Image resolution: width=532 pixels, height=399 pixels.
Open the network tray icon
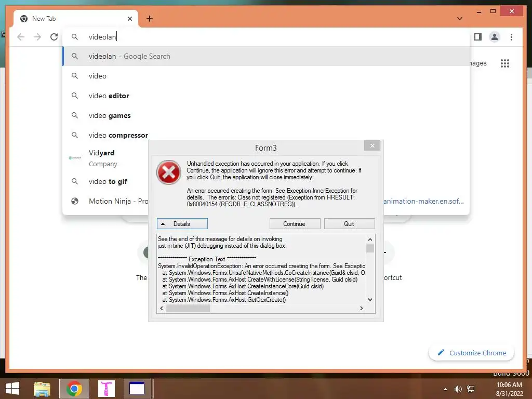click(471, 389)
